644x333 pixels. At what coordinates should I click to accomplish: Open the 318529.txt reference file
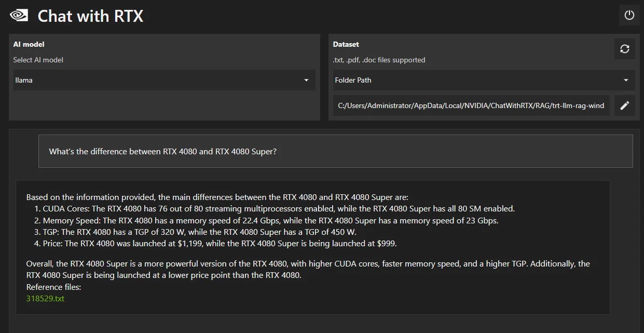coord(45,298)
